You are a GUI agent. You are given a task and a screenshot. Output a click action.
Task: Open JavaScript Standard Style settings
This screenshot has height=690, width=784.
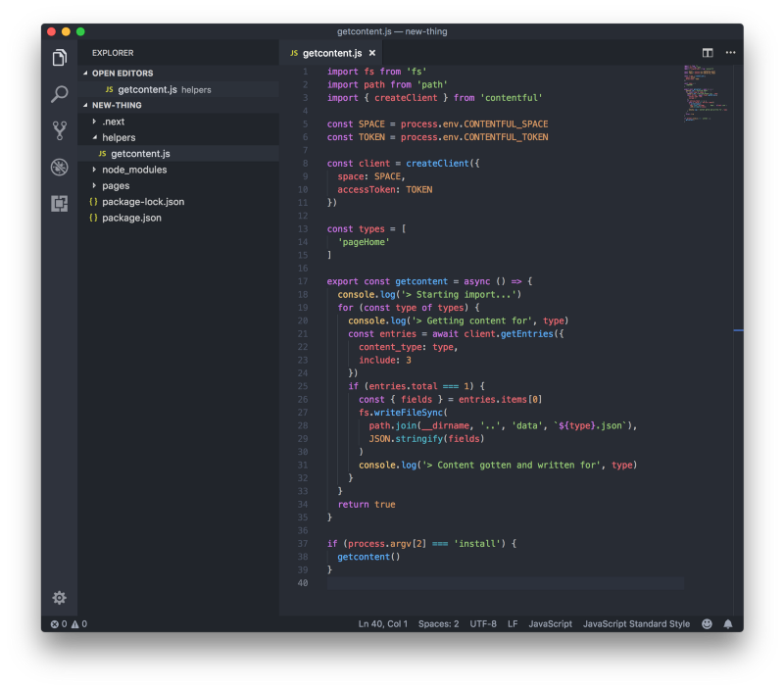(x=638, y=623)
